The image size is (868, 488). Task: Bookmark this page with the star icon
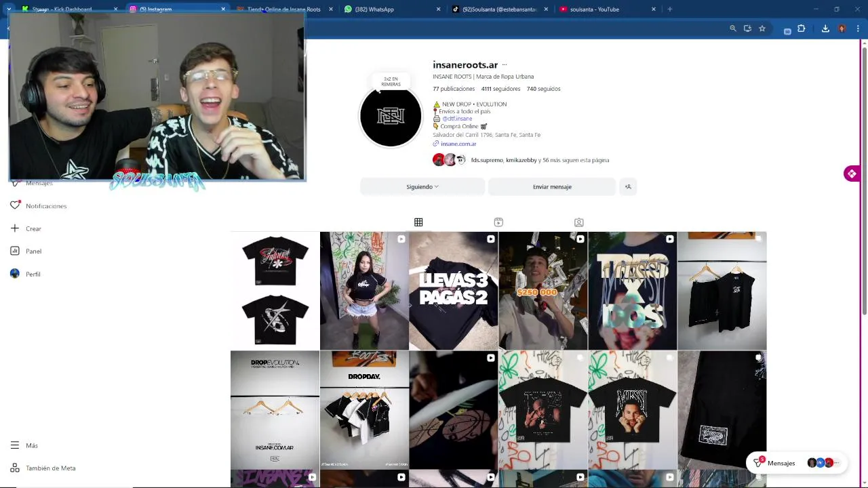coord(762,28)
